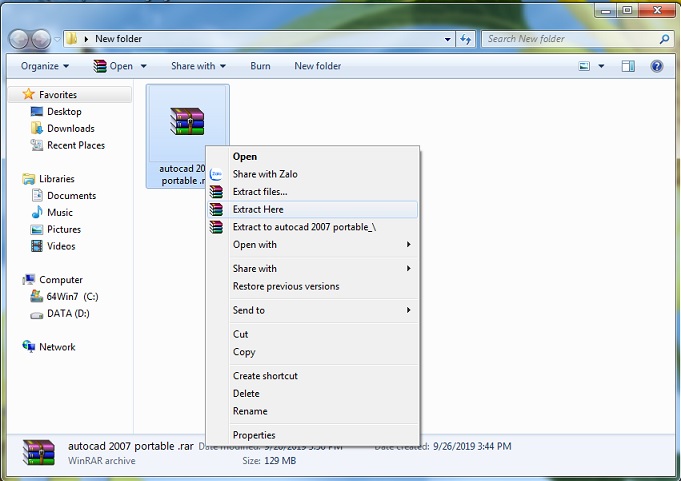The width and height of the screenshot is (681, 481).
Task: Click the WinRAR icon next to Extract files
Action: pos(216,192)
